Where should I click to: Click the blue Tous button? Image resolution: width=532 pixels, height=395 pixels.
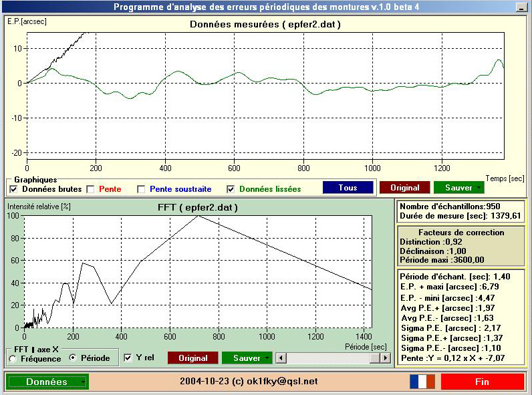click(x=348, y=188)
